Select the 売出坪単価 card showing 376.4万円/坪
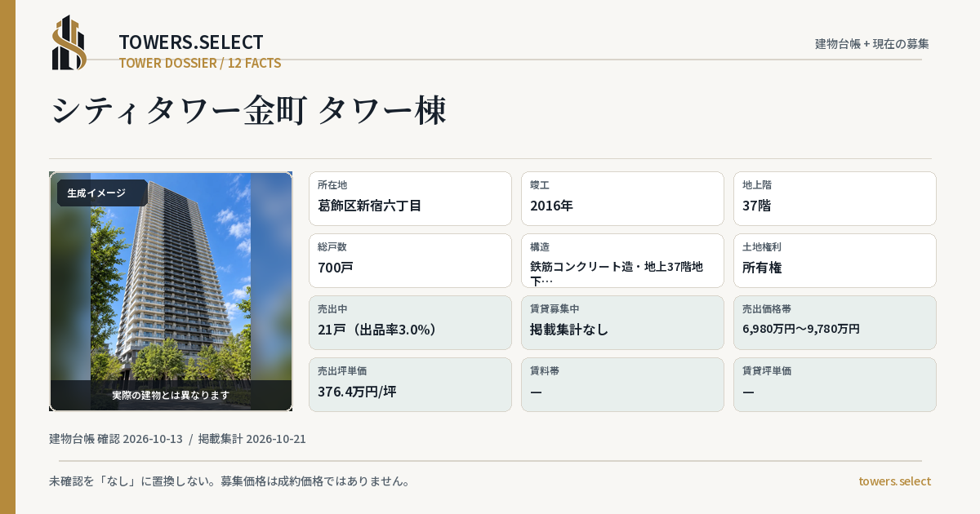Image resolution: width=980 pixels, height=514 pixels. point(410,384)
